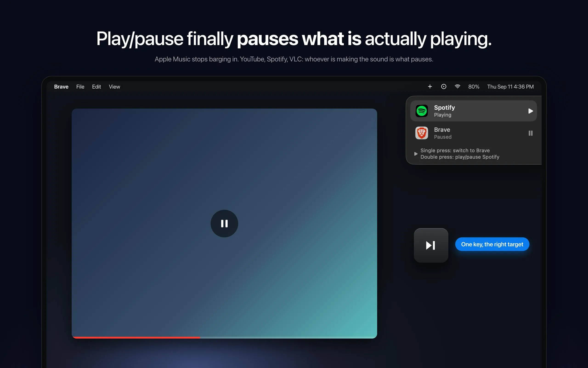Click the Brave lion icon
Screen dimensions: 588x368
tap(421, 133)
